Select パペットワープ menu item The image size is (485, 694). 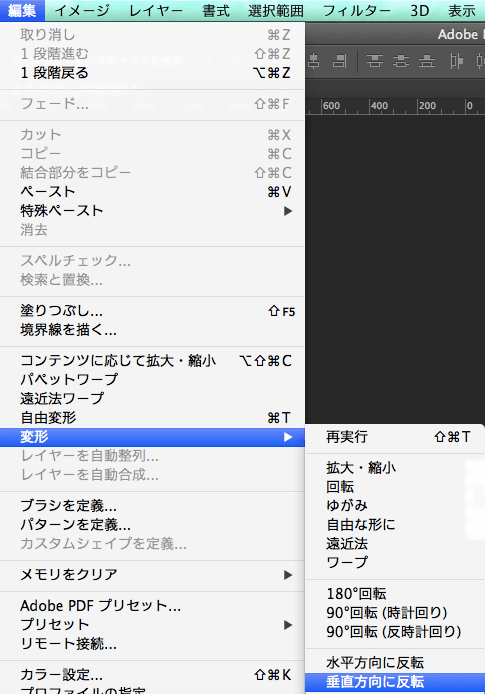point(152,380)
